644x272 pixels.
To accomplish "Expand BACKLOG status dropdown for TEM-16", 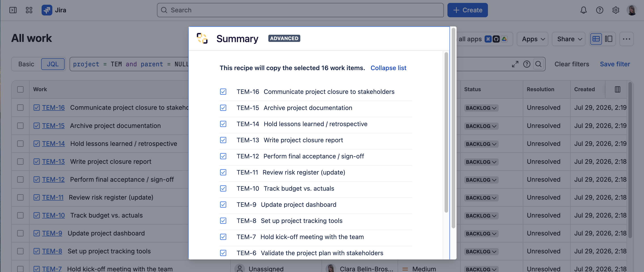I will click(x=481, y=108).
